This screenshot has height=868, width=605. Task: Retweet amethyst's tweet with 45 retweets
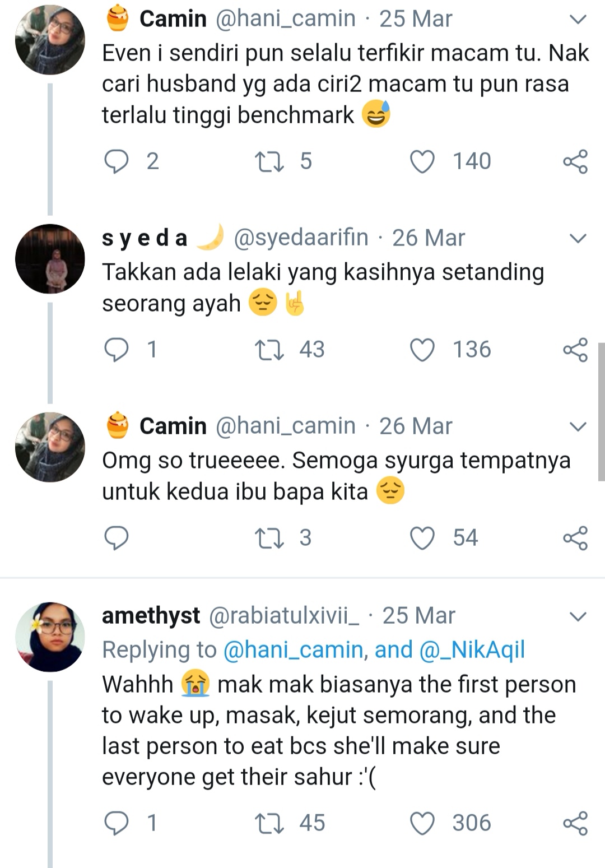click(x=269, y=823)
